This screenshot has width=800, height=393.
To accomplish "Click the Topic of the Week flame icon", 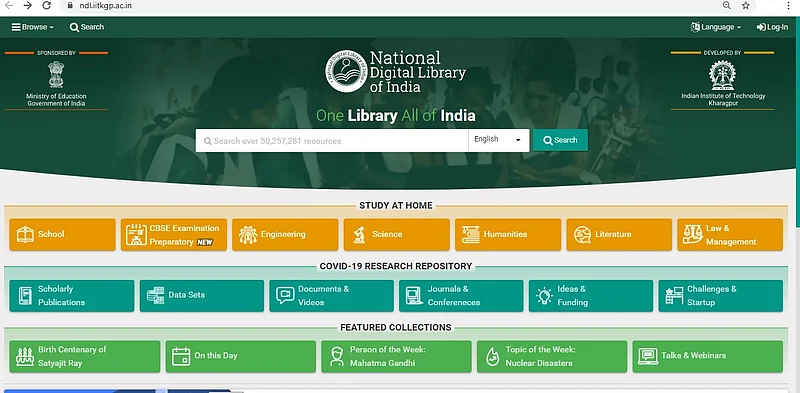I will tap(492, 356).
